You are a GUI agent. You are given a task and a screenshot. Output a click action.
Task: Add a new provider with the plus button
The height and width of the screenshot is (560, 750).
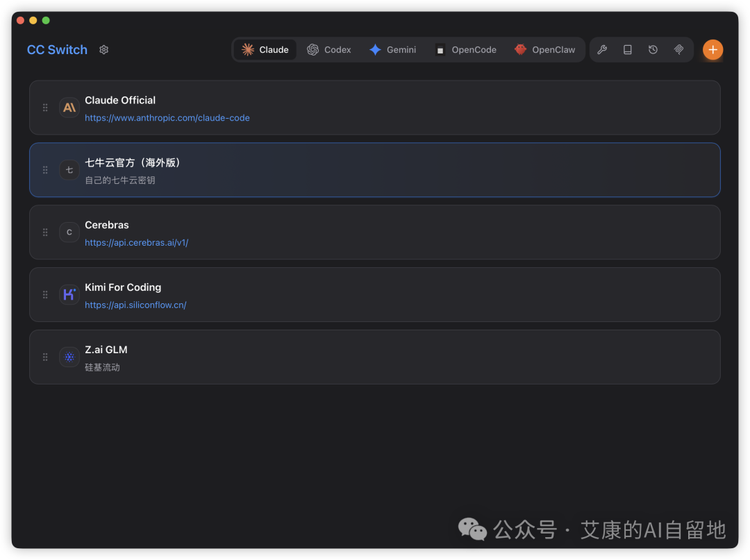click(x=712, y=50)
